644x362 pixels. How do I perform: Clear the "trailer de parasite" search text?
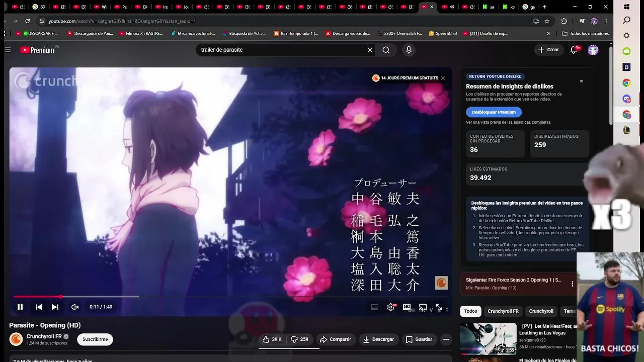pos(370,50)
